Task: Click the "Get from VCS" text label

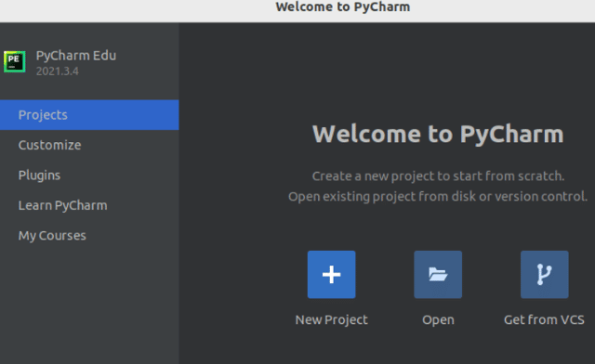Action: [x=544, y=319]
